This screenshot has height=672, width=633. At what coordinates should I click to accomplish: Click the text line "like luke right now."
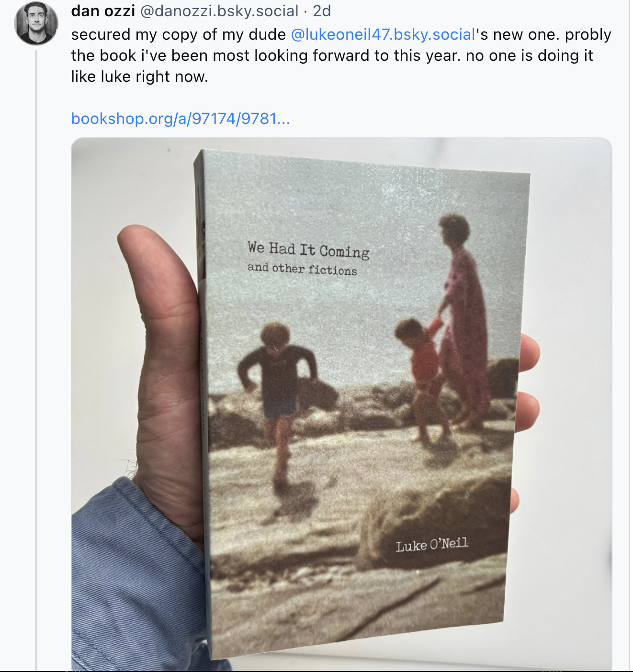(139, 77)
